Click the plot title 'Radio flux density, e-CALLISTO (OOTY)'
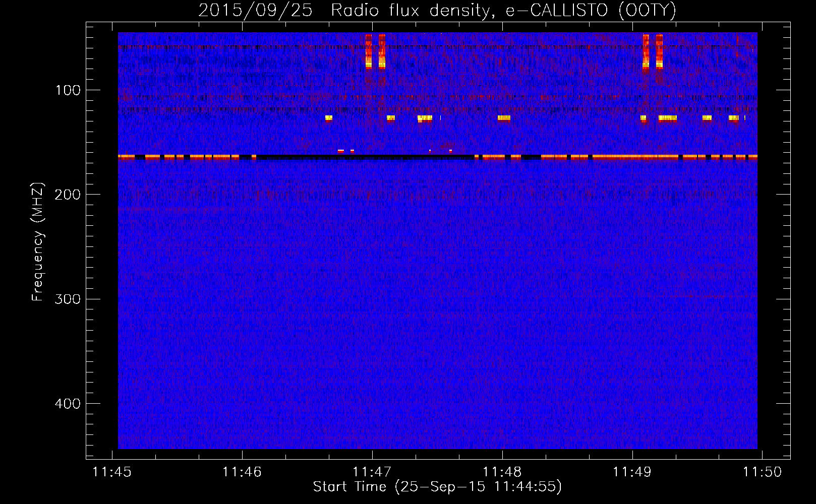816x504 pixels. 503,11
